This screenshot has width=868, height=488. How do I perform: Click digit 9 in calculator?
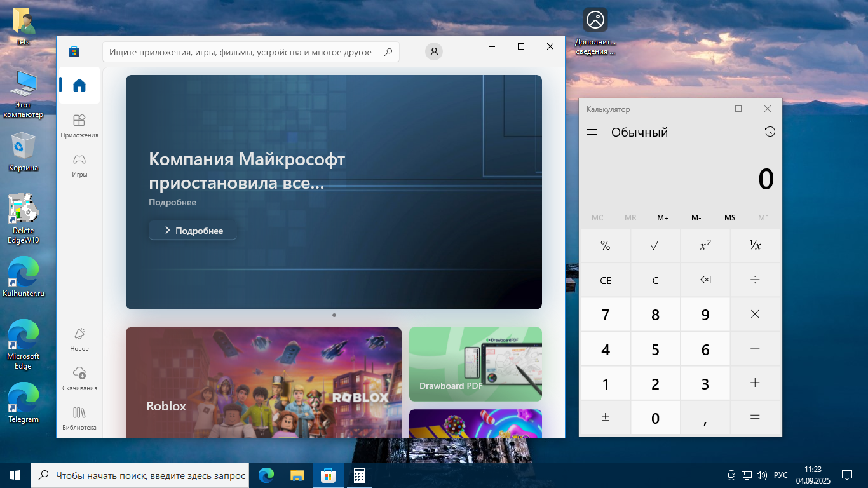click(705, 314)
